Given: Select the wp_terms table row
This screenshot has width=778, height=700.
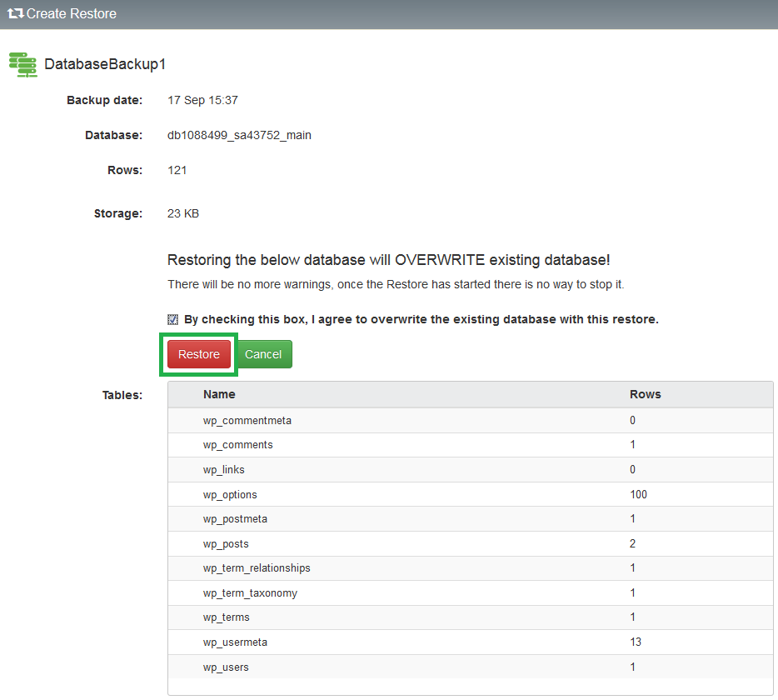Looking at the screenshot, I should tap(471, 617).
